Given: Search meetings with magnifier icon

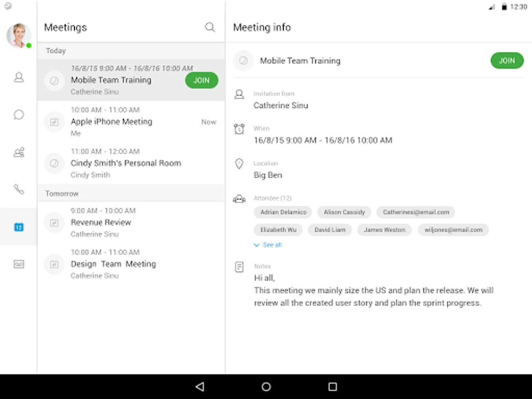Looking at the screenshot, I should (210, 27).
